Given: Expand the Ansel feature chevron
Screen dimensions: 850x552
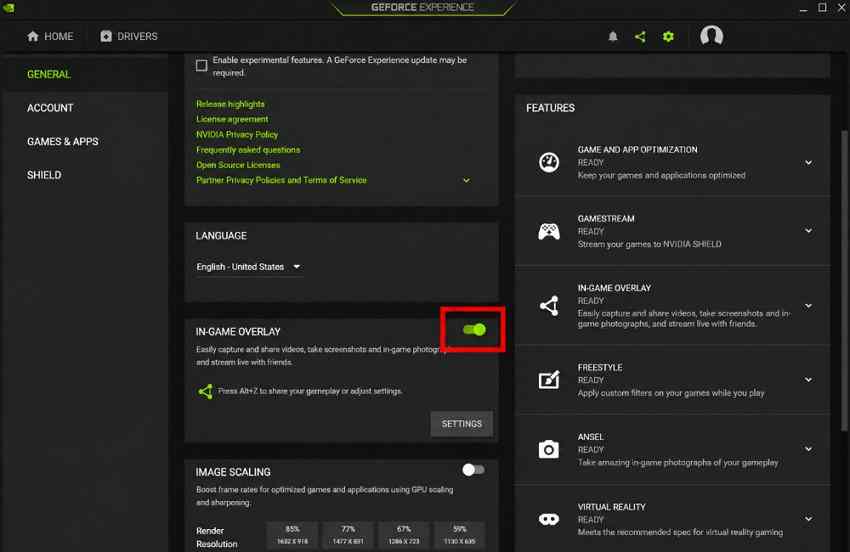Looking at the screenshot, I should pos(808,449).
